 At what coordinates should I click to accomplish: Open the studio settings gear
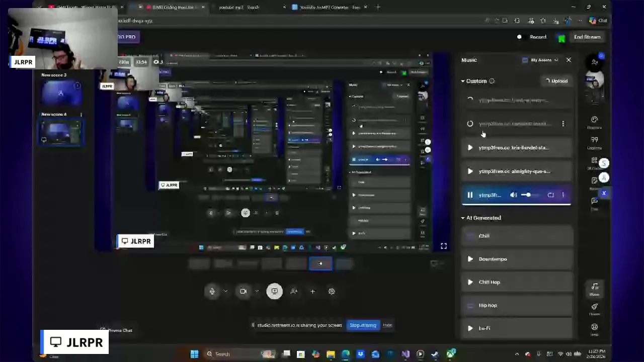(x=332, y=291)
